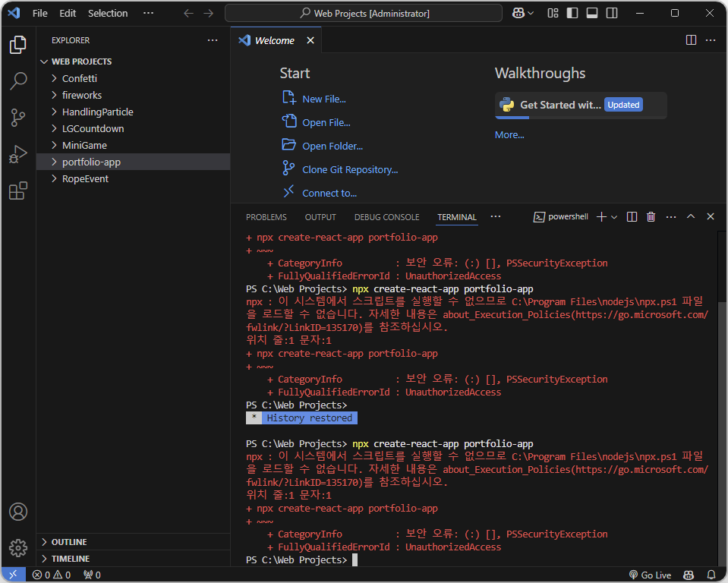Image resolution: width=728 pixels, height=583 pixels.
Task: Close the terminal panel
Action: point(711,216)
